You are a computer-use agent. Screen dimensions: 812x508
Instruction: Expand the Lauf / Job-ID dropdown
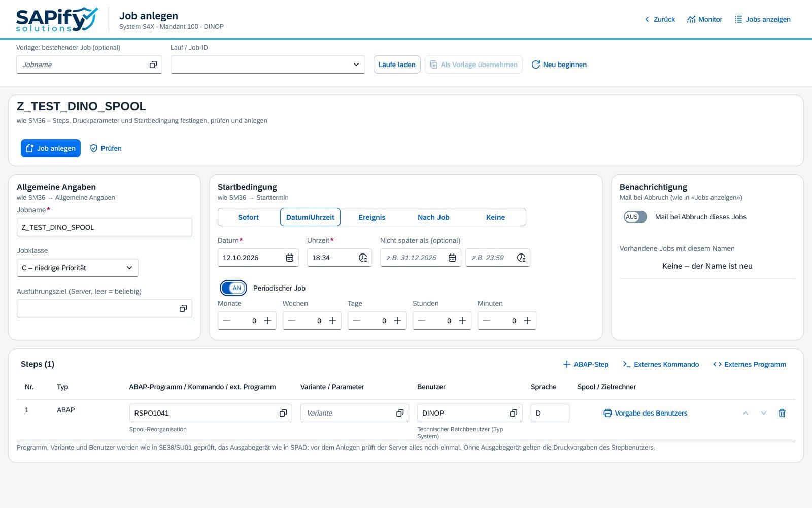(268, 65)
